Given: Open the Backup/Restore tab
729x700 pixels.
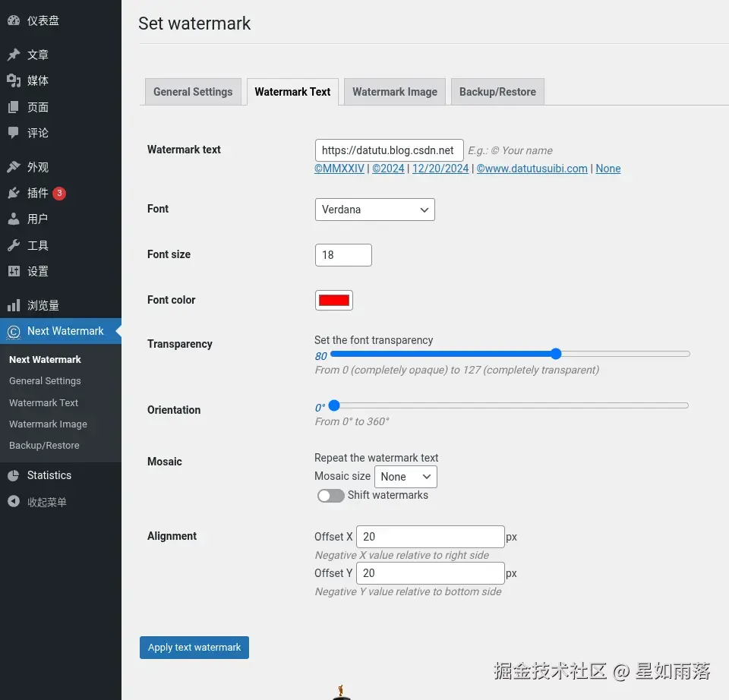Looking at the screenshot, I should pyautogui.click(x=497, y=92).
